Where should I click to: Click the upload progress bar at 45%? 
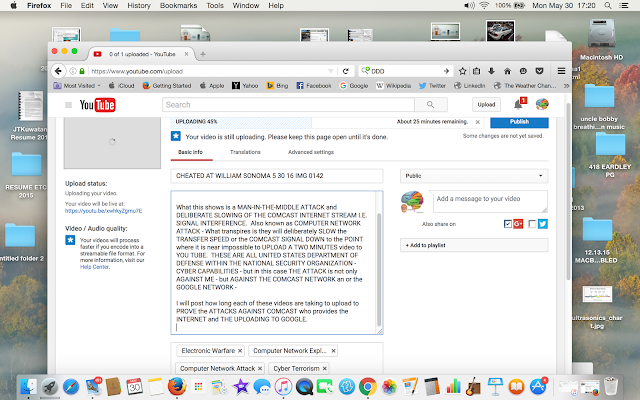tap(241, 122)
